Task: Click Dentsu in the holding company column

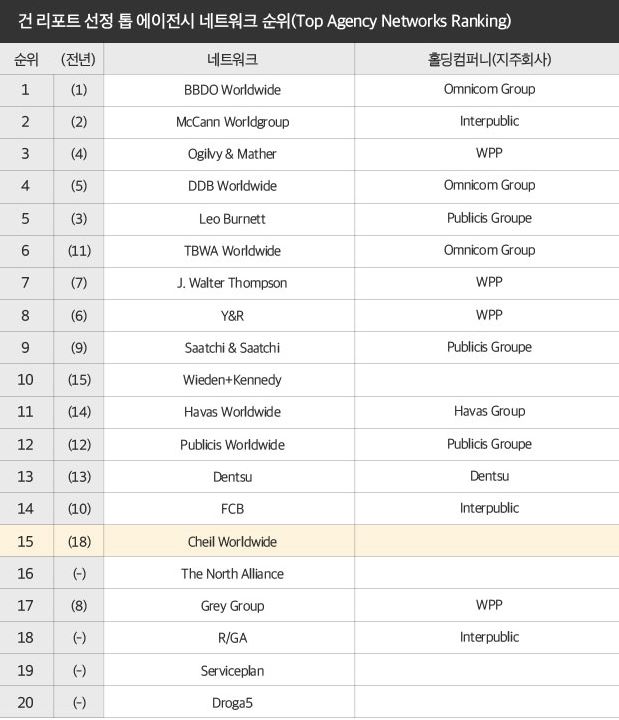Action: pyautogui.click(x=489, y=476)
